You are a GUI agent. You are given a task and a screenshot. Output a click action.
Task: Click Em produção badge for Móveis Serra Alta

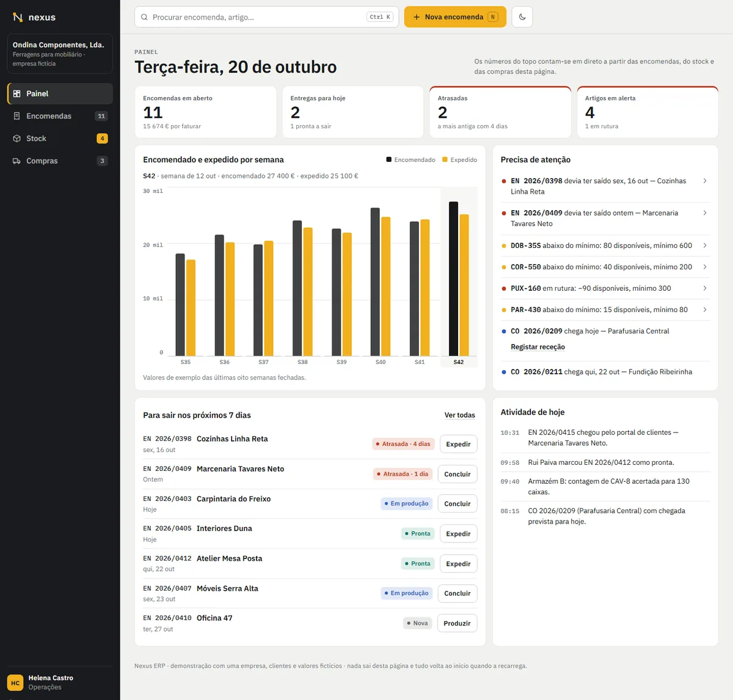click(407, 594)
